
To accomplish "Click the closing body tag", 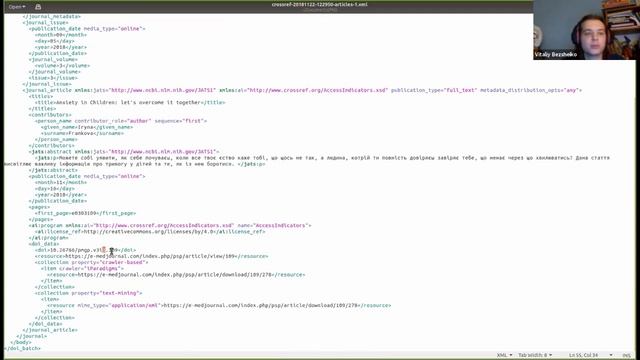I will (20, 342).
